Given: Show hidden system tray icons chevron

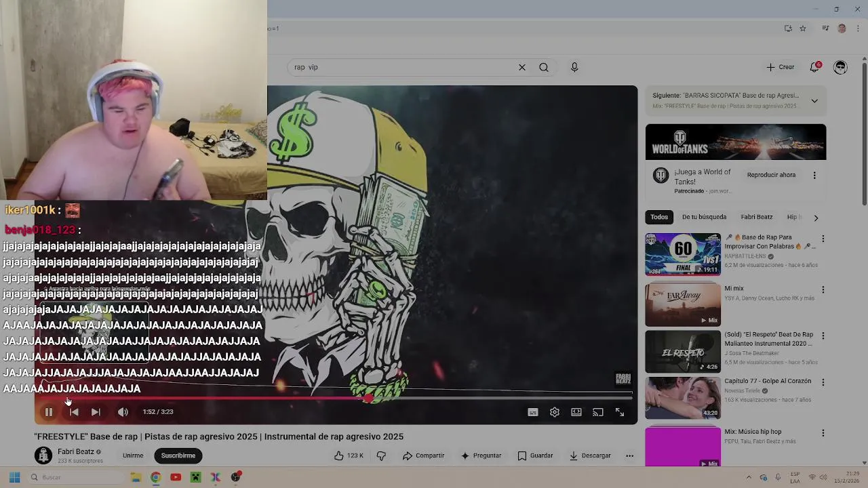Looking at the screenshot, I should [x=749, y=477].
